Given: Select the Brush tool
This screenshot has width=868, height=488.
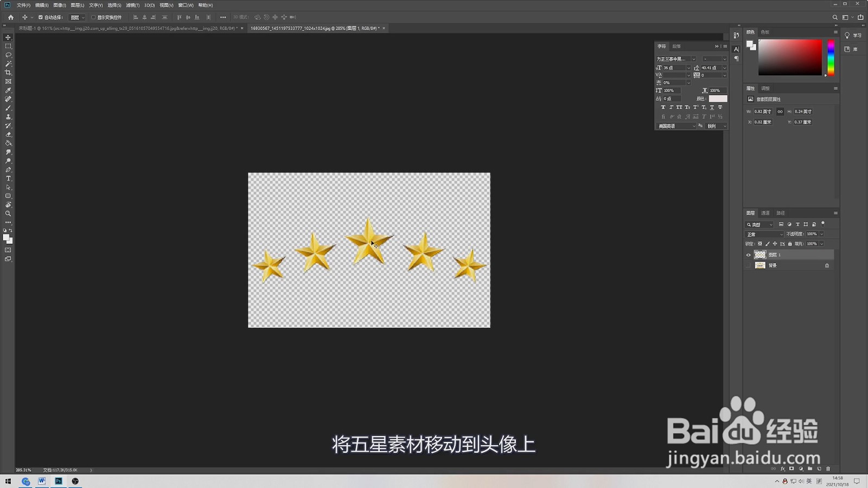Looking at the screenshot, I should point(8,108).
